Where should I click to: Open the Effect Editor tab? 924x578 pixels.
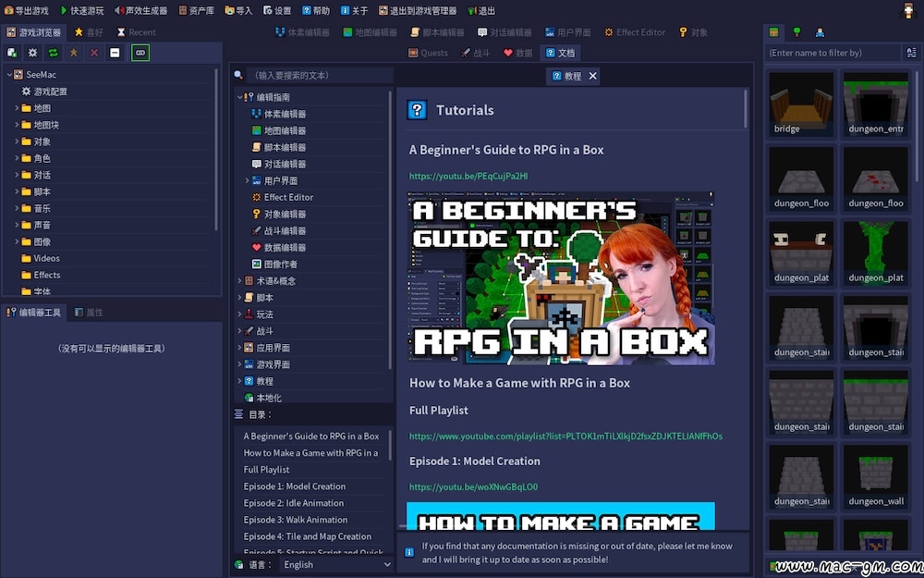pos(635,32)
